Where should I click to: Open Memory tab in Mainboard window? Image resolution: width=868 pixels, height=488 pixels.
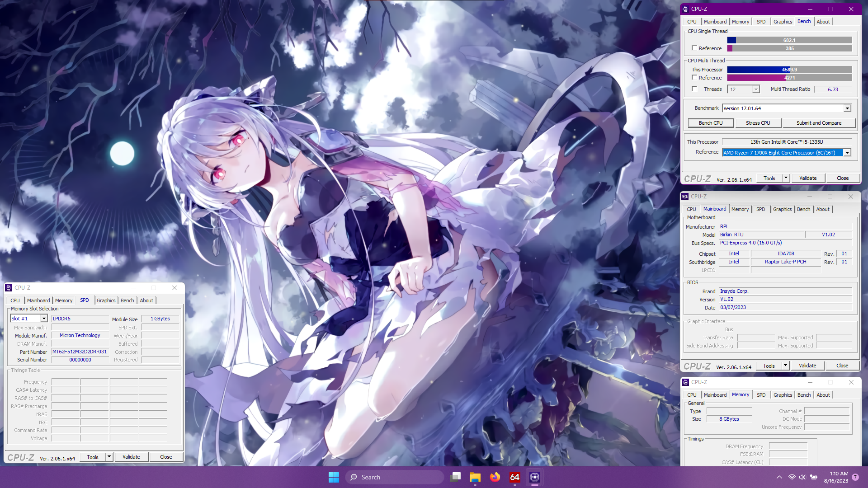point(740,209)
